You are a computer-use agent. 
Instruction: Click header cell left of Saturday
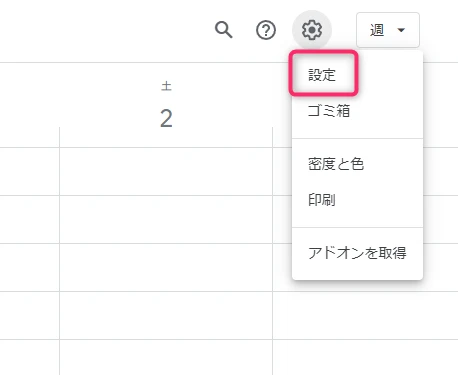pos(30,105)
